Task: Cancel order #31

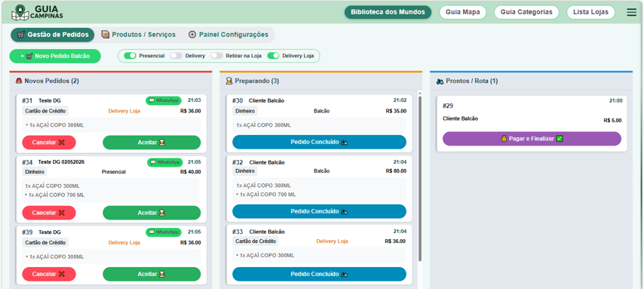Action: 49,143
